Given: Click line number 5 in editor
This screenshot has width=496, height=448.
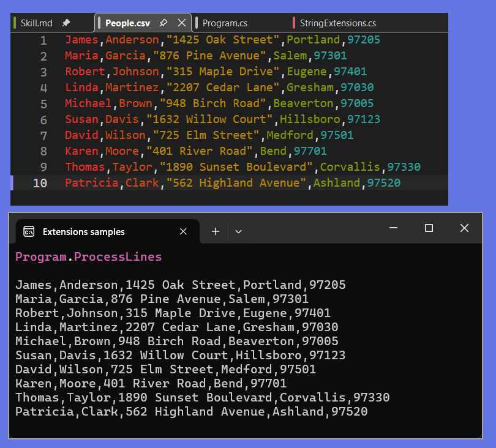Looking at the screenshot, I should 43,104.
